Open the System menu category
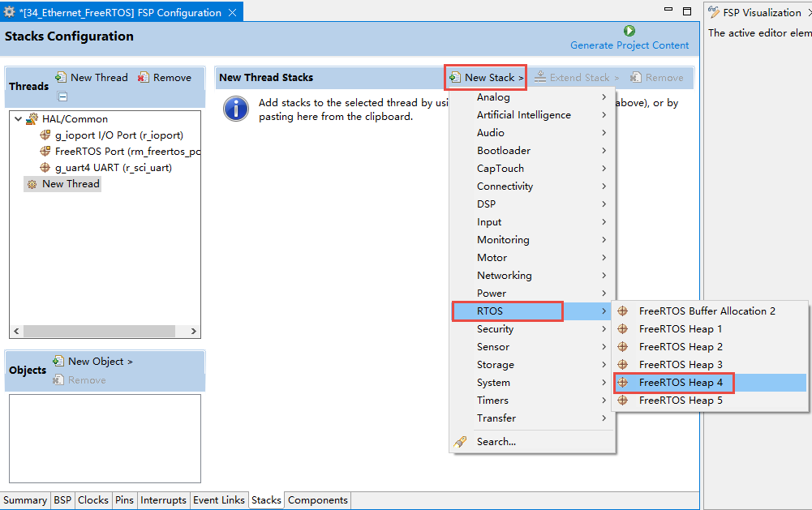812x510 pixels. coord(532,383)
